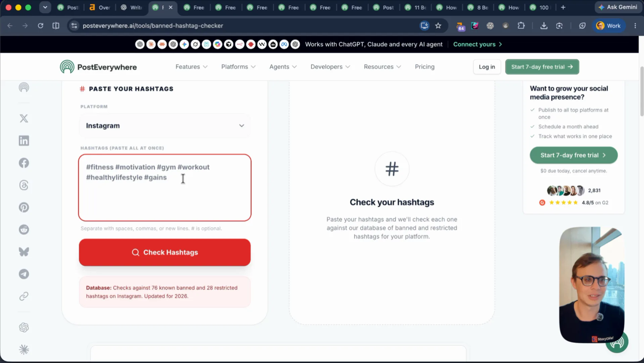This screenshot has height=363, width=644.
Task: Open the Chrome three-dot menu
Action: [x=635, y=26]
